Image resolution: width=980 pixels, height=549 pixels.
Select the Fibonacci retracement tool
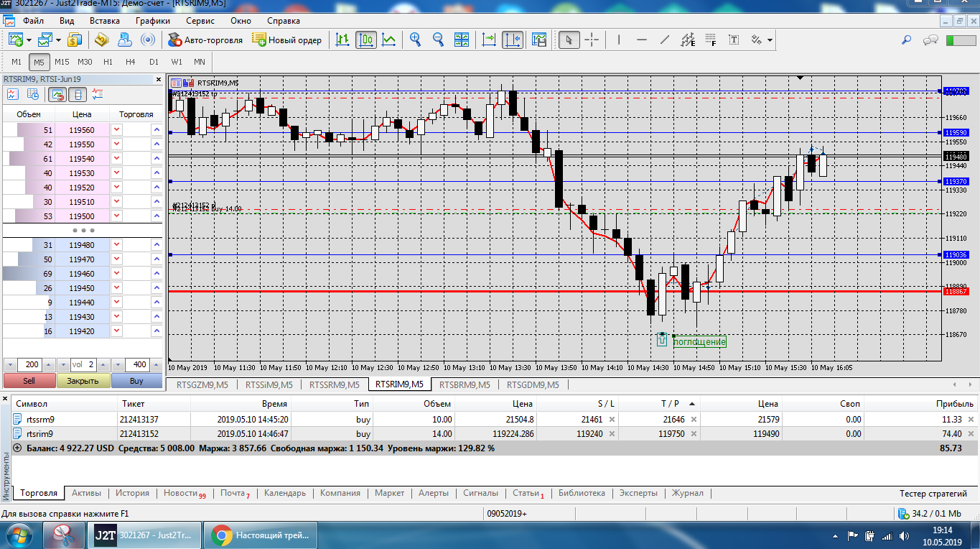tap(710, 40)
